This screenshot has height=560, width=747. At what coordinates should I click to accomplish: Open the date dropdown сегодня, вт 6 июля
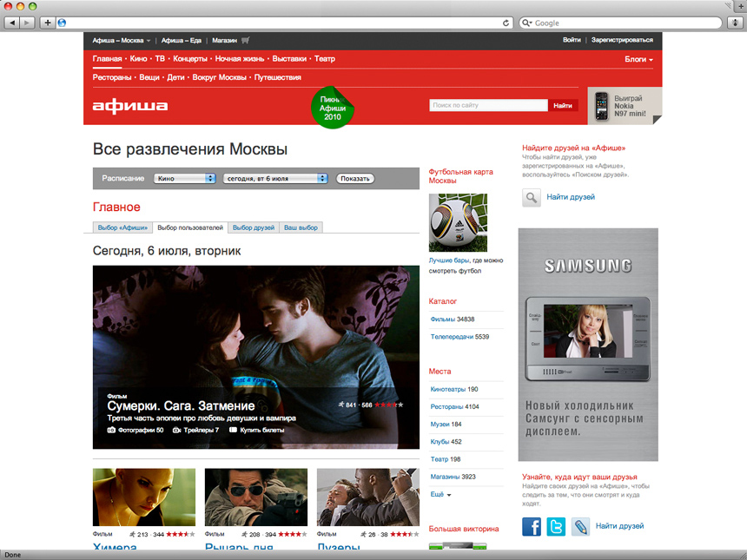275,179
